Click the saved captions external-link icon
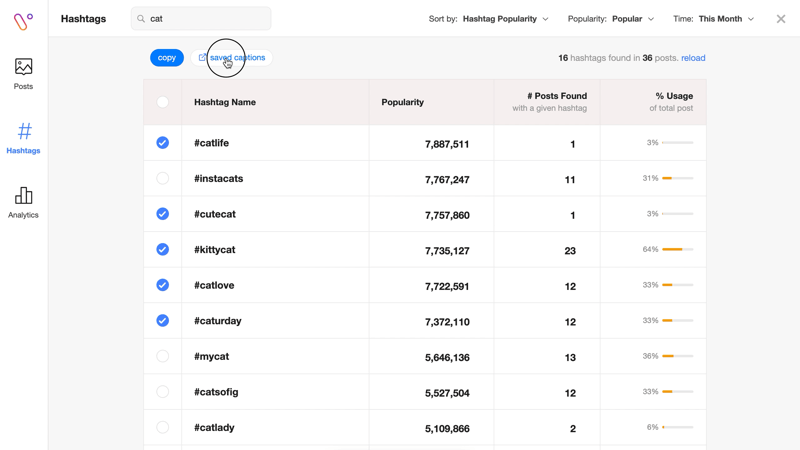Image resolution: width=800 pixels, height=450 pixels. [x=203, y=58]
